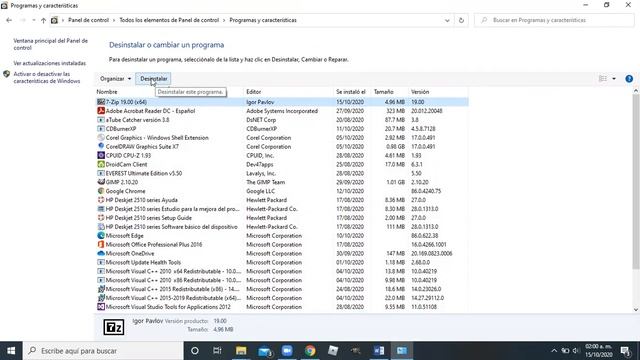The image size is (640, 360).
Task: Open the view options dropdown arrow
Action: (614, 79)
